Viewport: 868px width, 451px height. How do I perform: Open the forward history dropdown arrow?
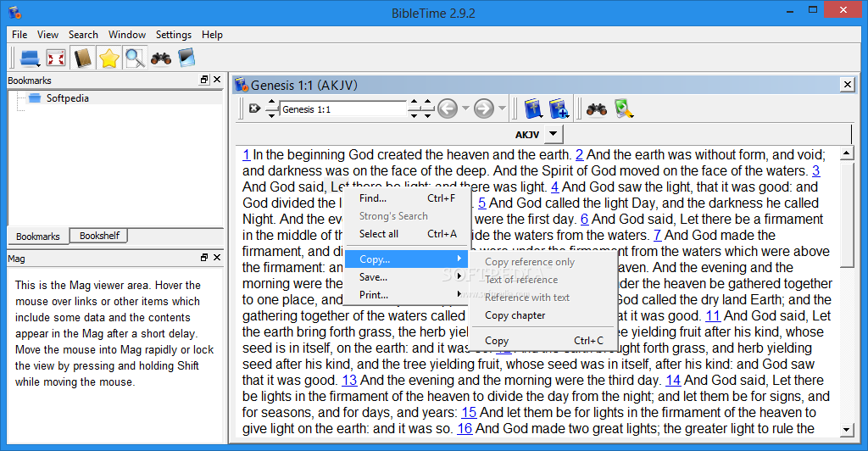tap(502, 109)
